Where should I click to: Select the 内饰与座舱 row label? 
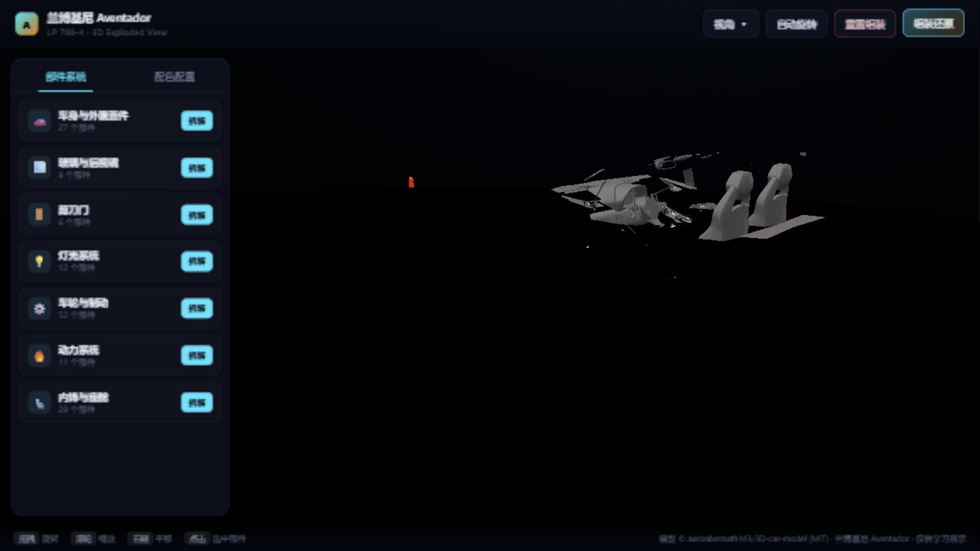coord(83,397)
